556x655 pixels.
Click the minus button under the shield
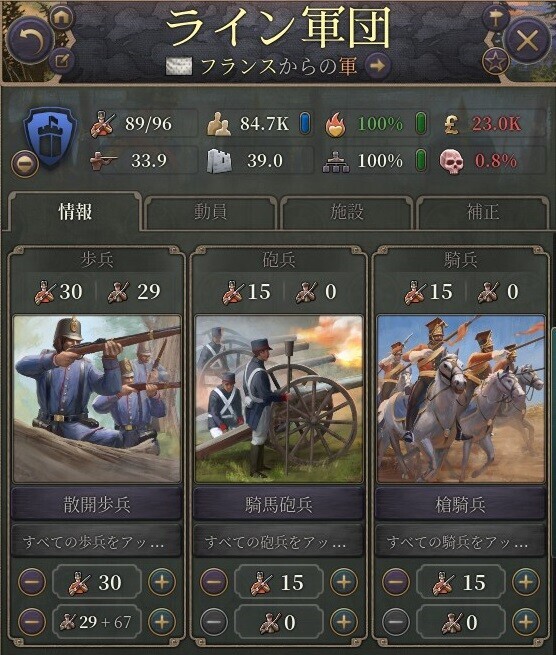coord(25,164)
